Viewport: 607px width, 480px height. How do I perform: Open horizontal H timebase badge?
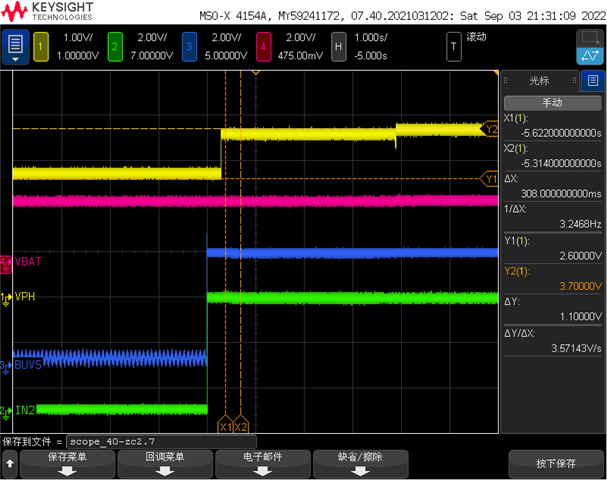[338, 47]
